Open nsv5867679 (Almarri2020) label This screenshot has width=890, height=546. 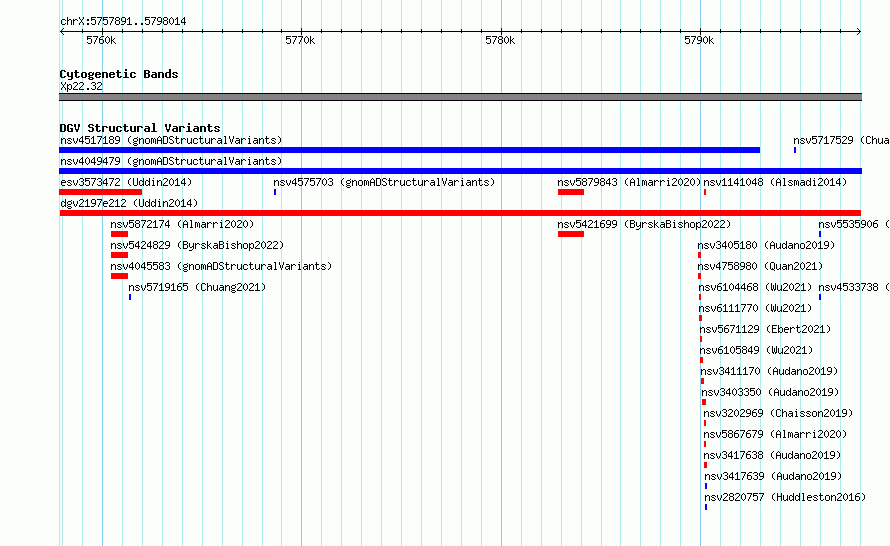coord(775,434)
